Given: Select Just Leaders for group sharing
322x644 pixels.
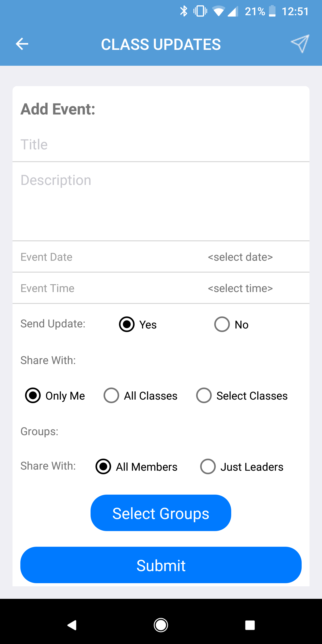Looking at the screenshot, I should coord(208,466).
